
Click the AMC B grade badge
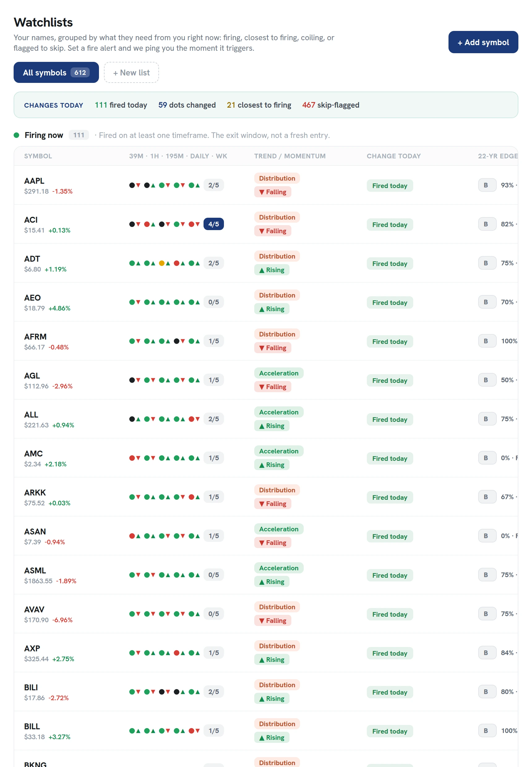pos(487,458)
